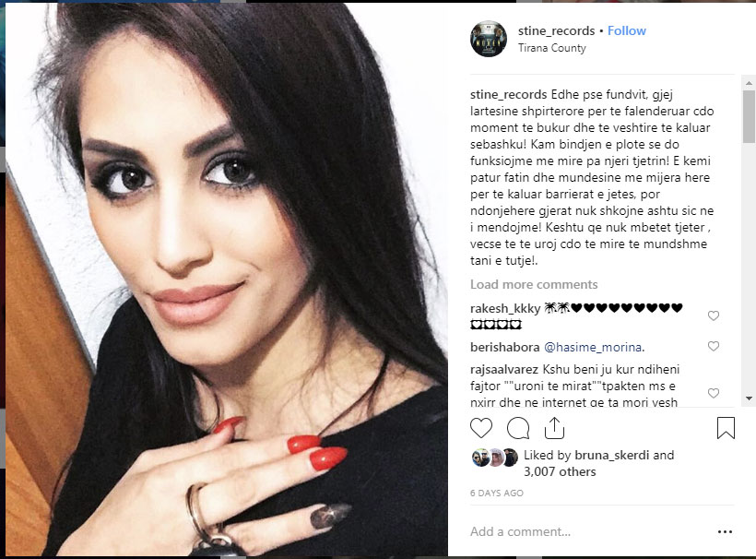
Task: Follow the stine_records account
Action: tap(626, 30)
